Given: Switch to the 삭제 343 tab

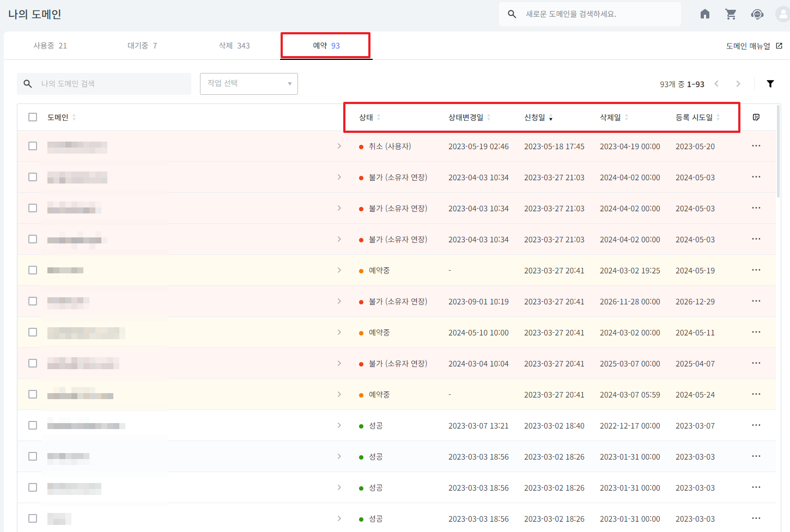Looking at the screenshot, I should (x=234, y=46).
